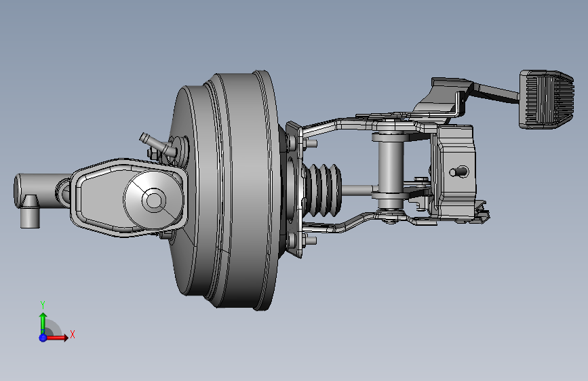Select the ribbed rubber dust boot
The width and height of the screenshot is (588, 381).
[322, 190]
